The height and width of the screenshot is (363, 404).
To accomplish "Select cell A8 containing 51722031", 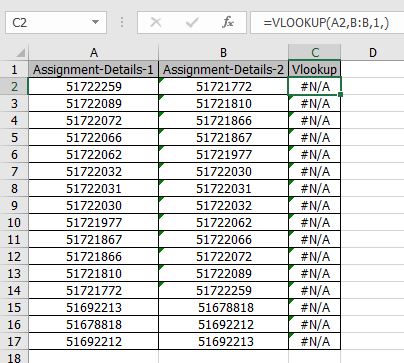I will click(94, 188).
